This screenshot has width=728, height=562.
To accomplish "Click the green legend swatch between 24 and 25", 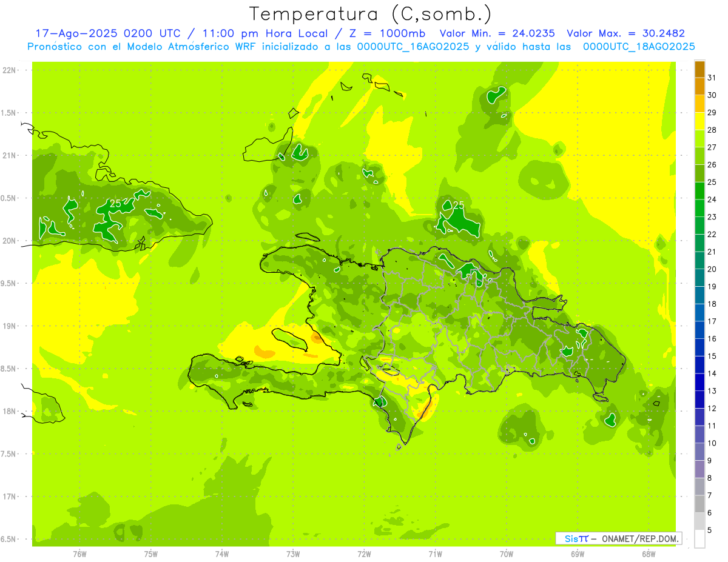I will click(699, 192).
